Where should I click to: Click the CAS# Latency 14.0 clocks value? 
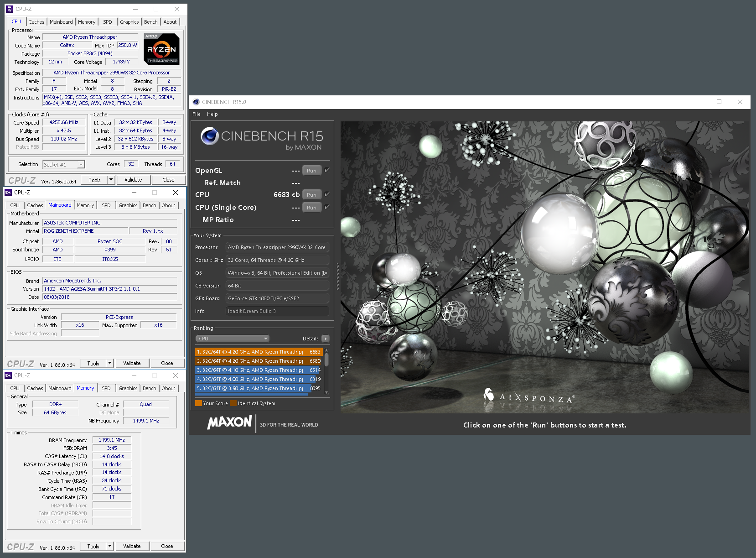[x=112, y=456]
